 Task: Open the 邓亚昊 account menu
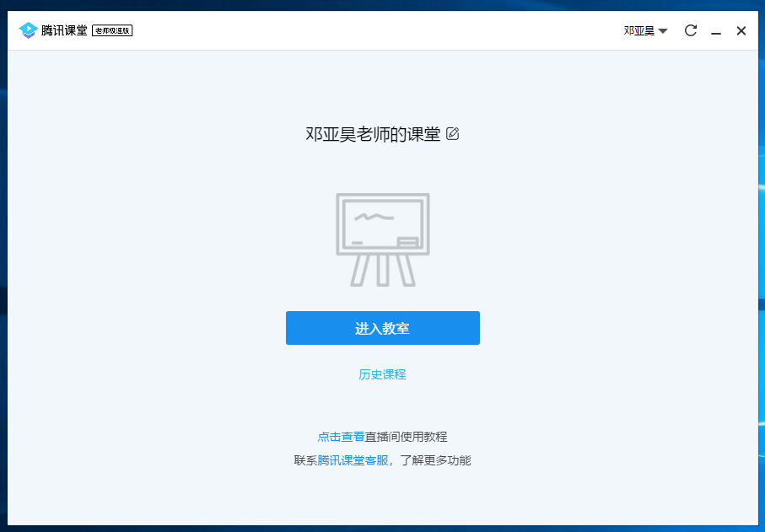coord(638,31)
